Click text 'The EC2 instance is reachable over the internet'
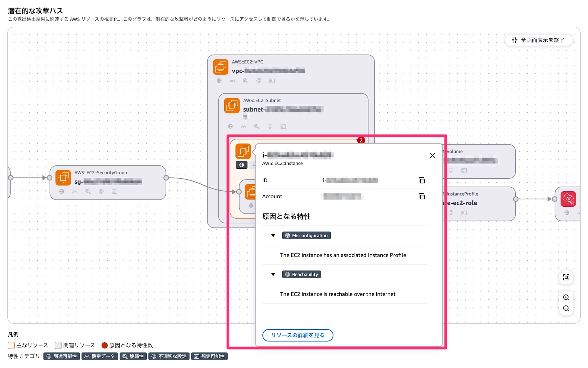Viewport: 588px width, 368px height. pyautogui.click(x=338, y=294)
